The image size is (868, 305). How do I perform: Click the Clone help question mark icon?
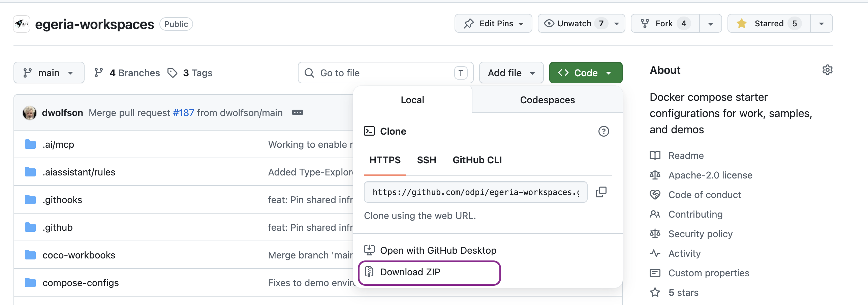pyautogui.click(x=603, y=131)
